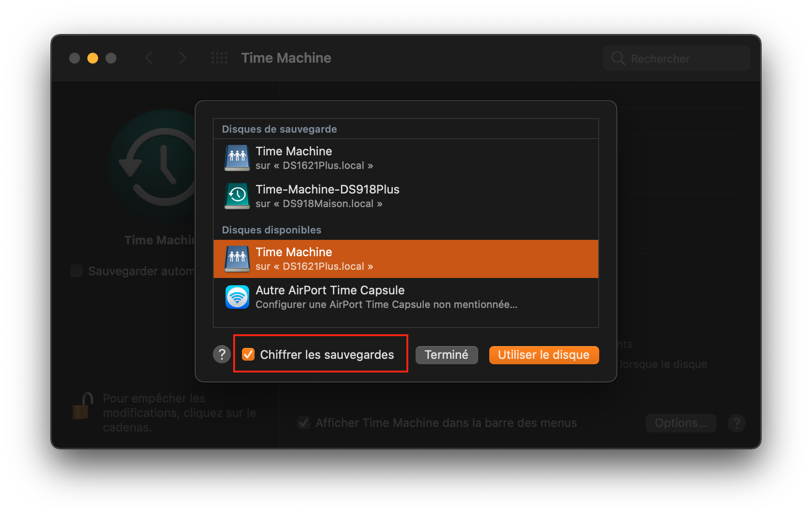The image size is (812, 516).
Task: Open help in the disk selection dialog
Action: (x=222, y=354)
